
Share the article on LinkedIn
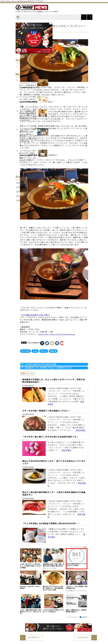coord(57,343)
